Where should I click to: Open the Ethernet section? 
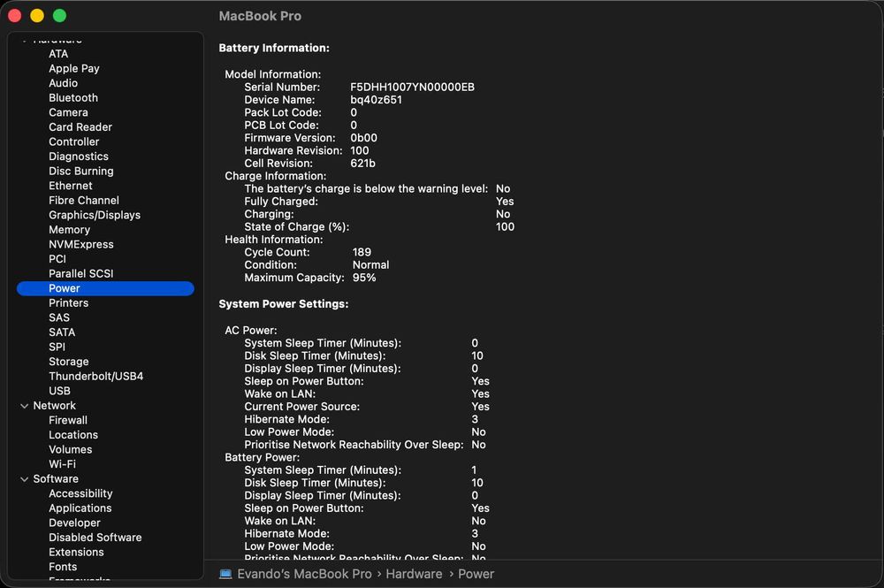[x=71, y=186]
